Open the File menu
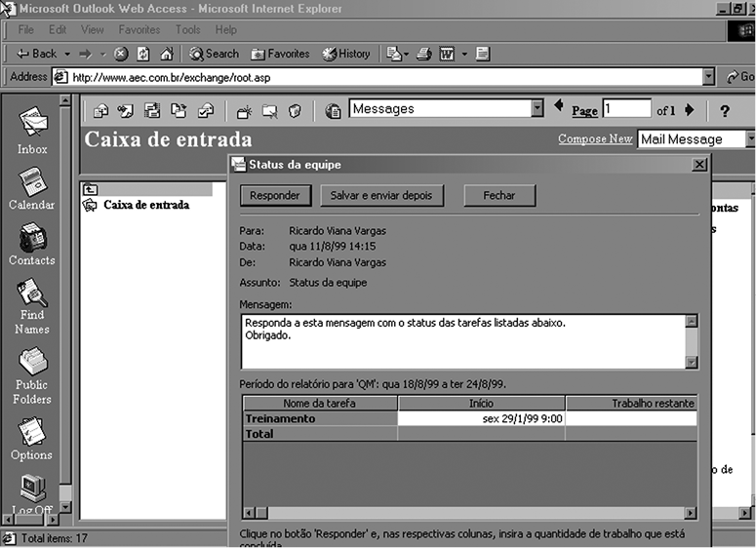The width and height of the screenshot is (756, 548). pos(25,30)
